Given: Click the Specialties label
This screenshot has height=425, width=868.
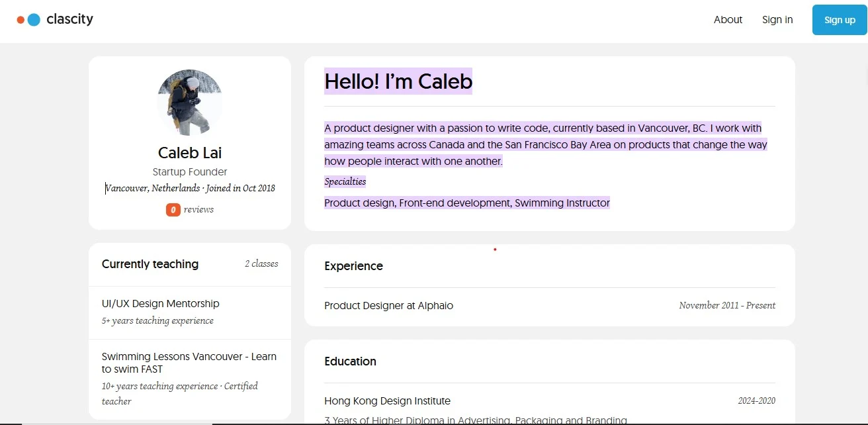Looking at the screenshot, I should pos(345,181).
